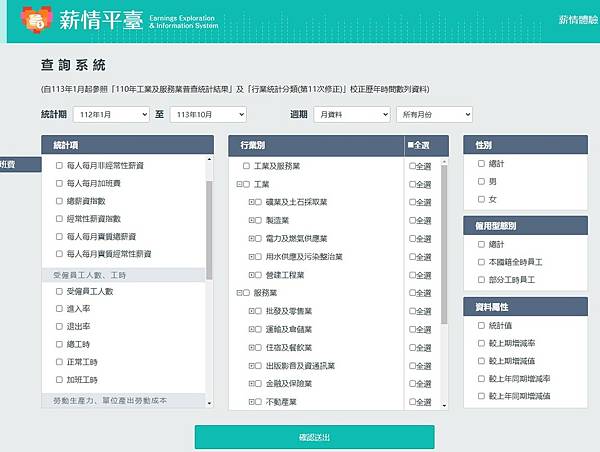Click 統計項 list scroll-up arrow

tap(209, 159)
